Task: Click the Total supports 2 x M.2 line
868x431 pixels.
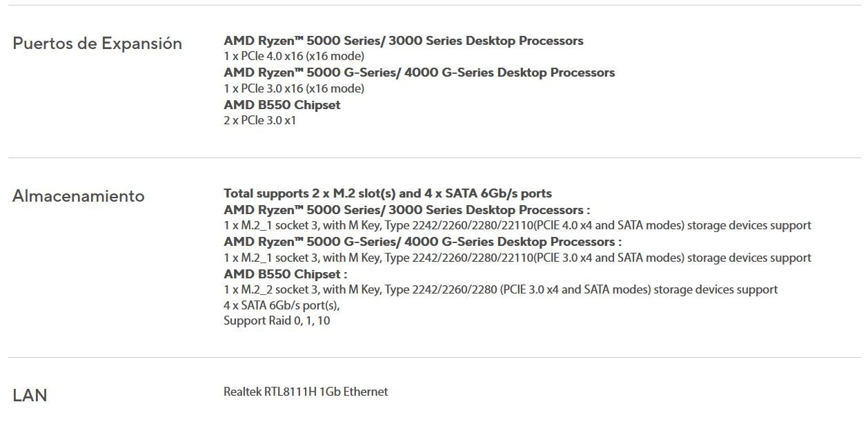Action: point(387,193)
